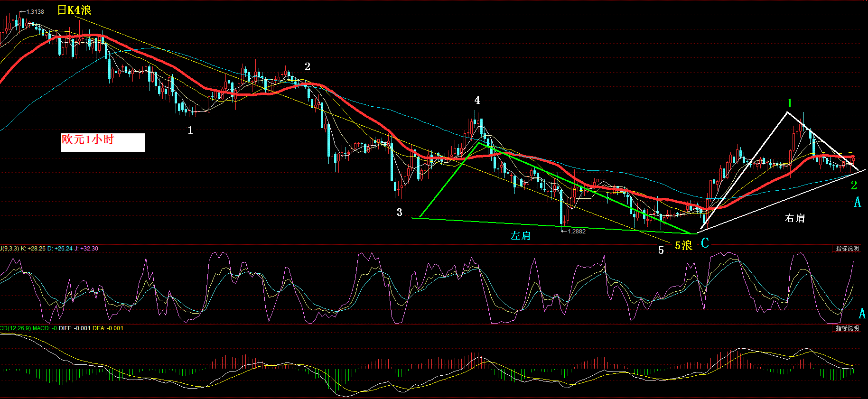Click the green wave label 1

(x=790, y=103)
